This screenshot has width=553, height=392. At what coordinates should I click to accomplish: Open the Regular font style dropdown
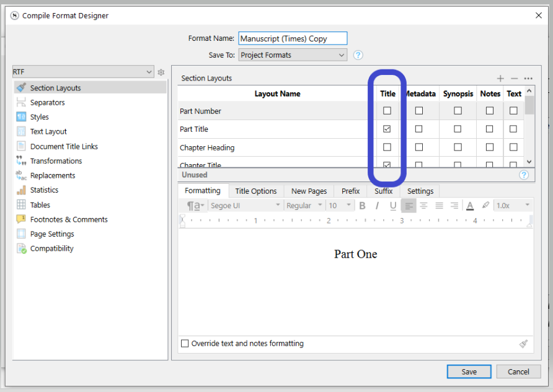[x=304, y=206]
